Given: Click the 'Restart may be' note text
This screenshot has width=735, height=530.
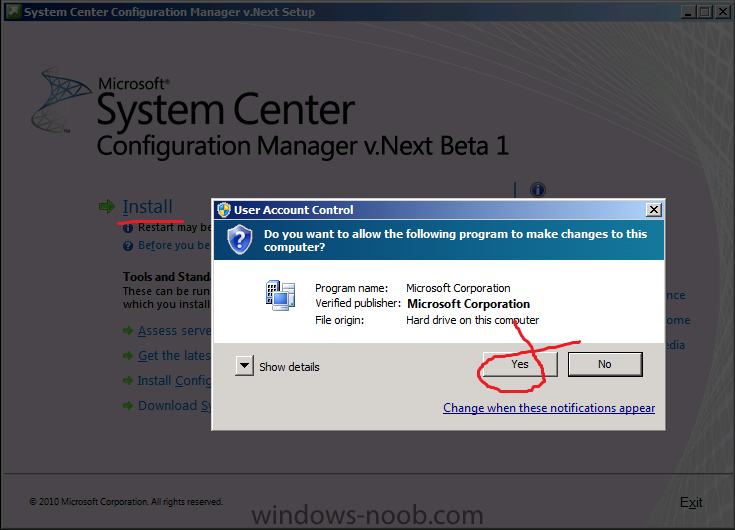Looking at the screenshot, I should [174, 227].
